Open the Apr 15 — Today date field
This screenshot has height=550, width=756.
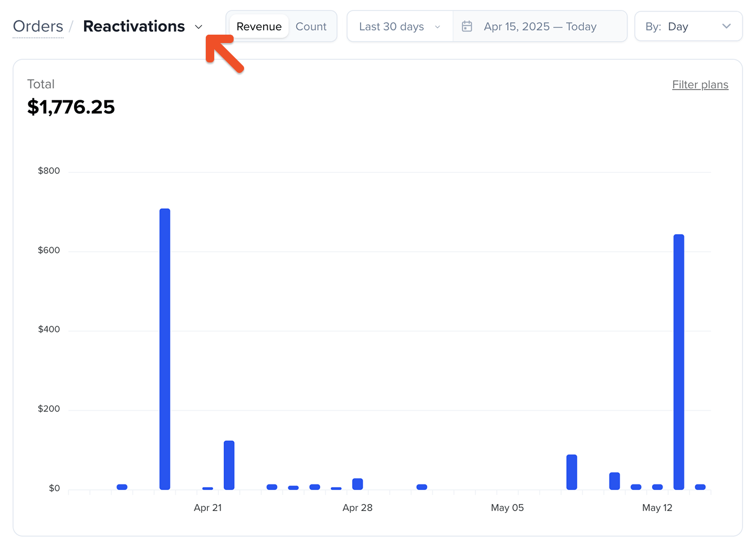pos(540,26)
